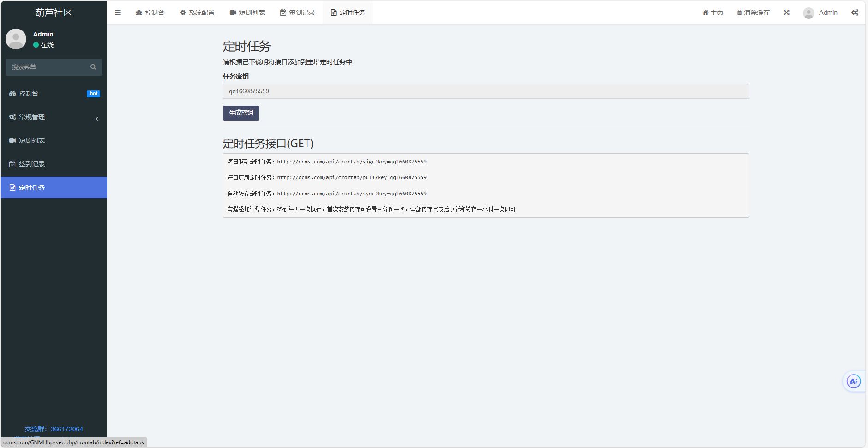This screenshot has width=868, height=448.
Task: Open 短剧列表 in the sidebar
Action: click(x=31, y=140)
